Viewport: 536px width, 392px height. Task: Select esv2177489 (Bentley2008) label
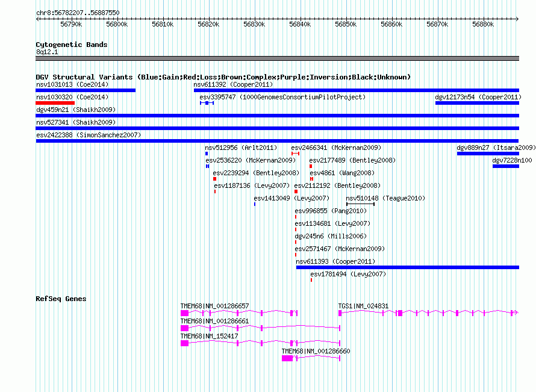point(352,160)
